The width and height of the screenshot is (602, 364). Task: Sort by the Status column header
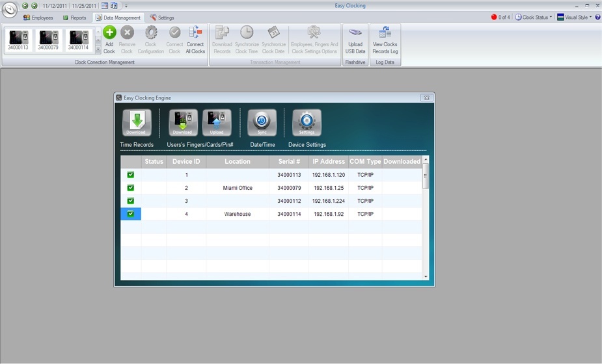154,161
